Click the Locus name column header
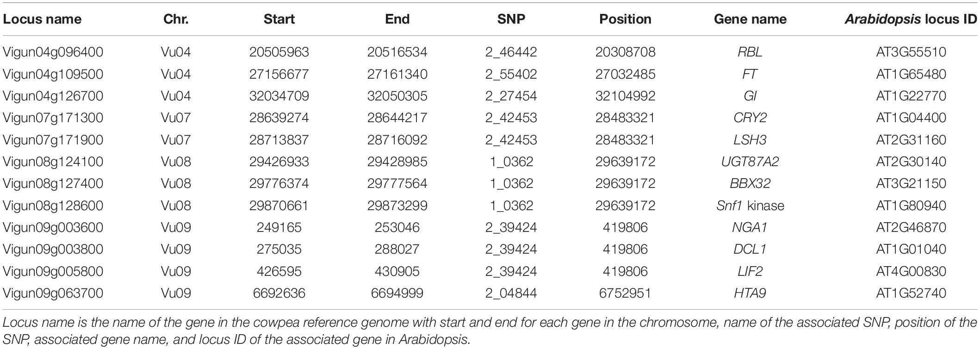 pos(42,19)
